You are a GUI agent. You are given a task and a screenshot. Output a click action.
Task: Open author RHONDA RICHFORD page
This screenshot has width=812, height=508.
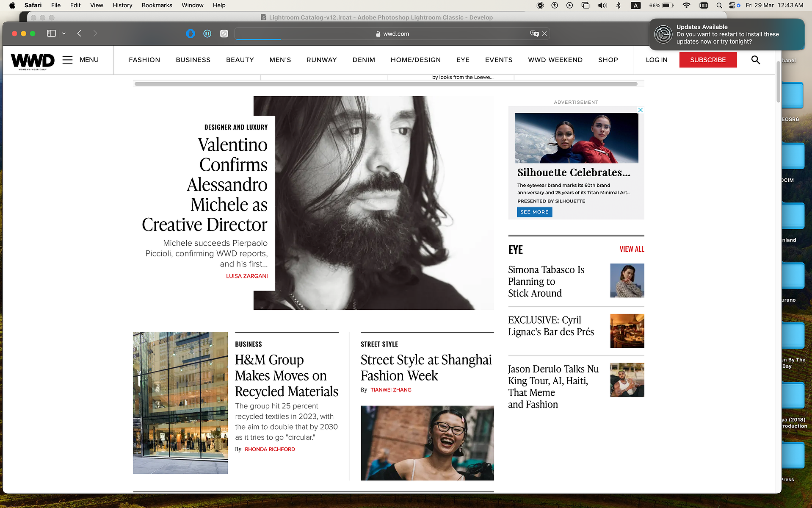point(270,449)
